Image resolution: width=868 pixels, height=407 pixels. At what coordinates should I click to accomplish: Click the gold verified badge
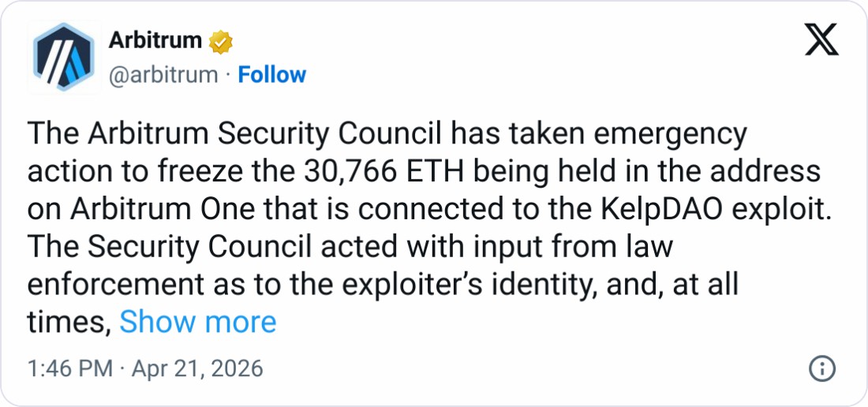(x=219, y=42)
